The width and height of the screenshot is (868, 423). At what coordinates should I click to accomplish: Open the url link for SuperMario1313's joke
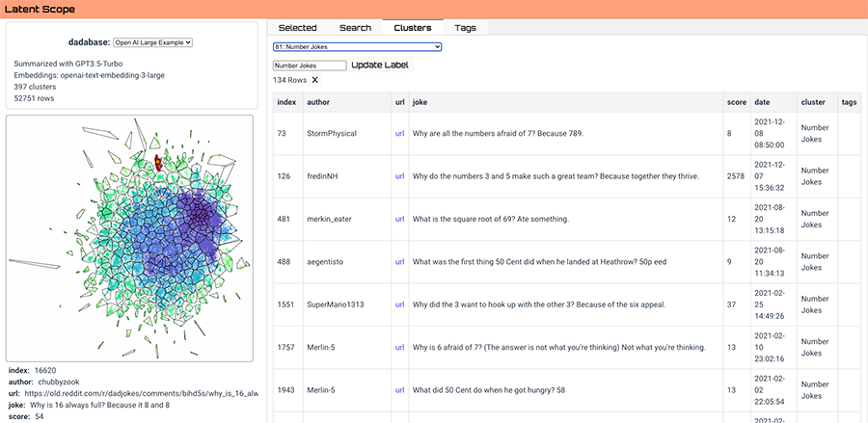click(x=399, y=304)
